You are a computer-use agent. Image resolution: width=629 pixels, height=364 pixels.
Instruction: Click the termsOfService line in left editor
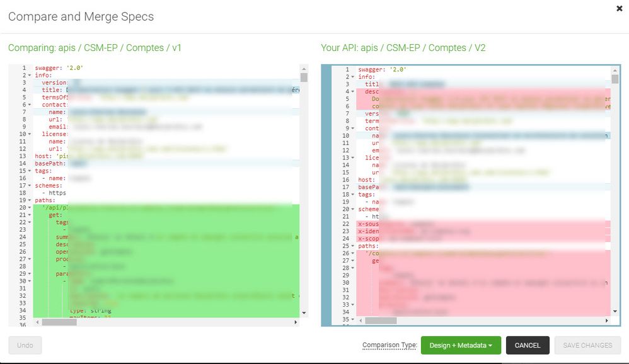(x=166, y=98)
